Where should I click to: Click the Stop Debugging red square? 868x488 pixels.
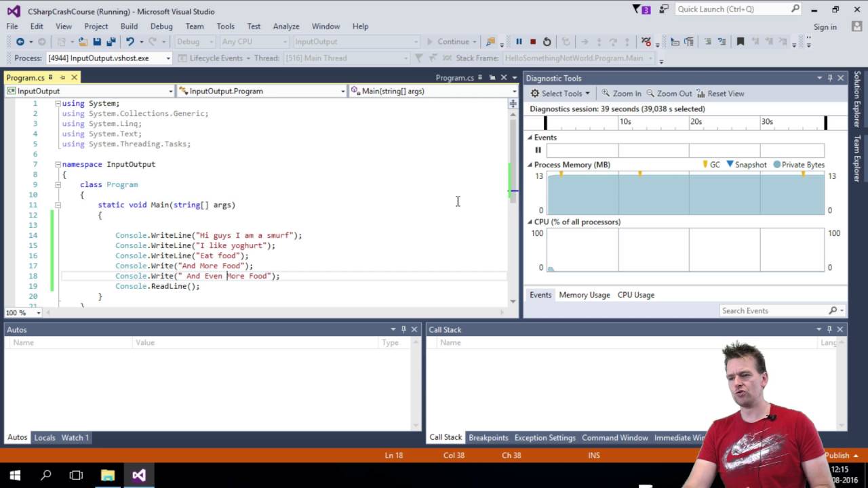(533, 41)
